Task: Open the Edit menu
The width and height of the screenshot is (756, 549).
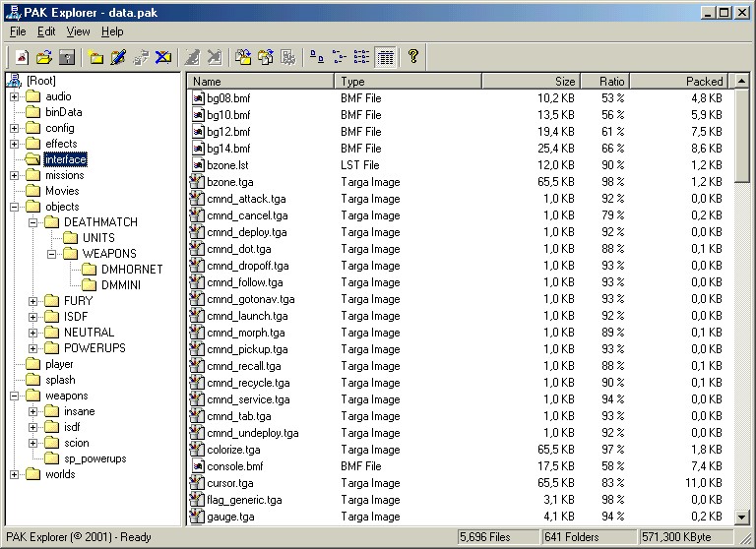Action: 46,31
